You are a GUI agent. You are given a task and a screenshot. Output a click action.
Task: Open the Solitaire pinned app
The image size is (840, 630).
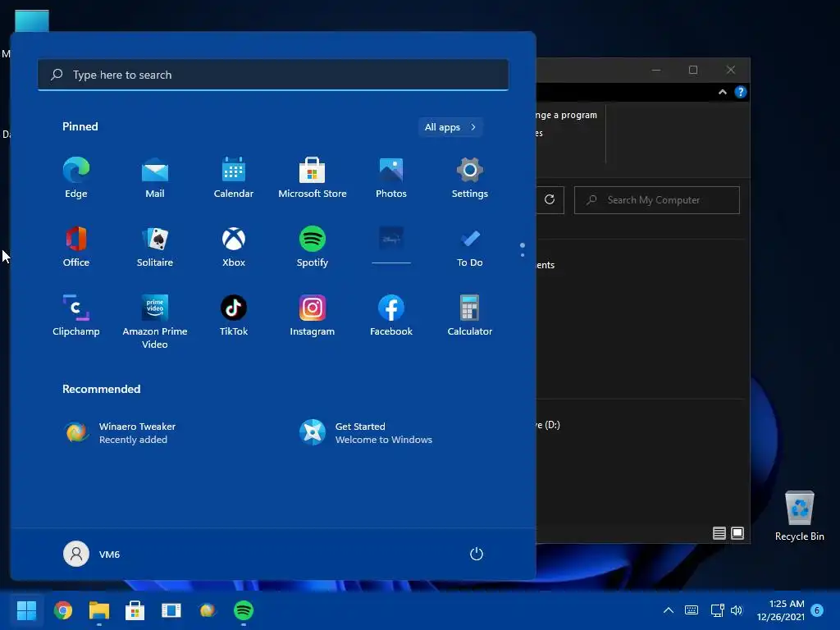point(155,247)
